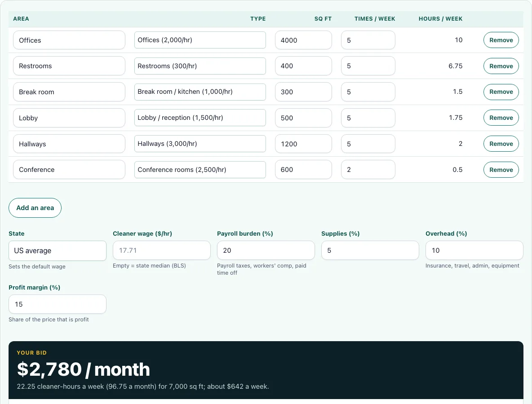This screenshot has width=532, height=404.
Task: Open the Restrooms (300/hr) type dropdown
Action: 200,66
